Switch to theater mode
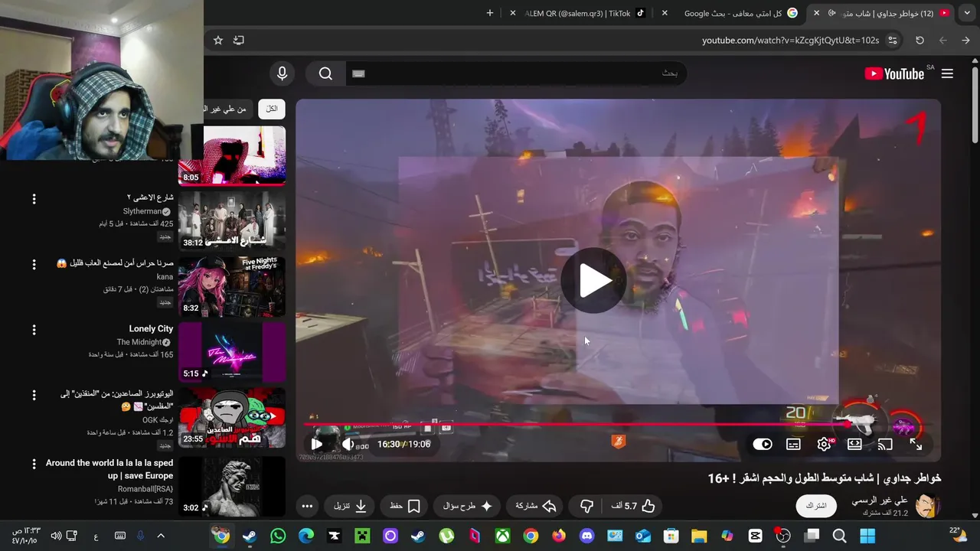Screen dimensions: 980x551 854,444
